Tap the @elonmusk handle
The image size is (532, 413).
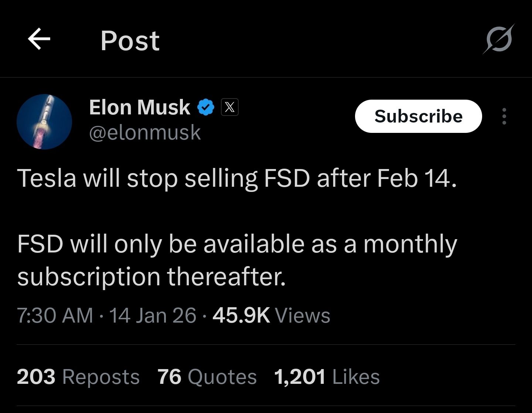click(145, 132)
